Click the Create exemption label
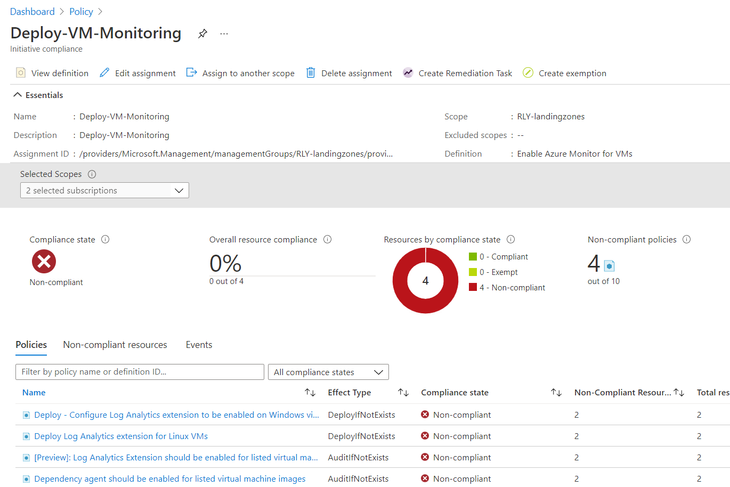This screenshot has width=730, height=487. (x=572, y=73)
